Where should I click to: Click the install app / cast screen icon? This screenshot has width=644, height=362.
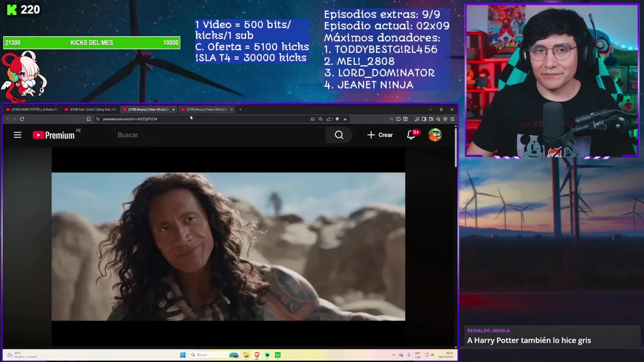click(312, 119)
